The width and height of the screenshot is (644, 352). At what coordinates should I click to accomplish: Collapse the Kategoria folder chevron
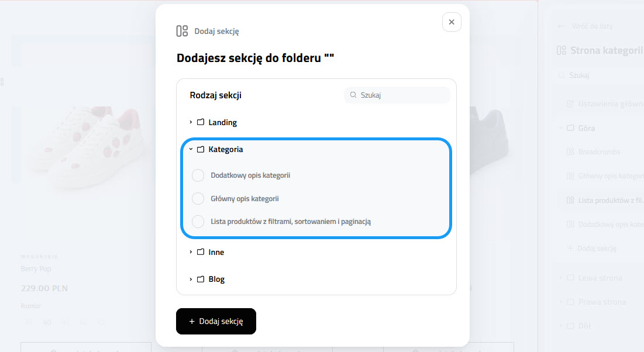(x=191, y=150)
